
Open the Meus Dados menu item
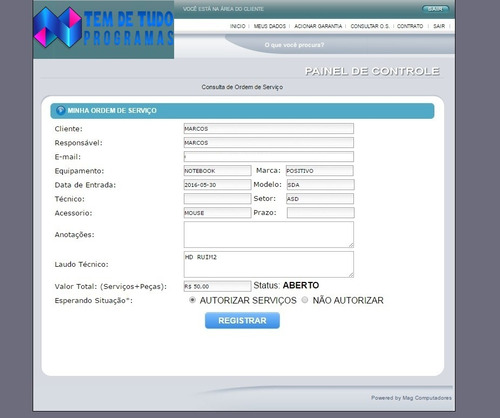point(270,26)
